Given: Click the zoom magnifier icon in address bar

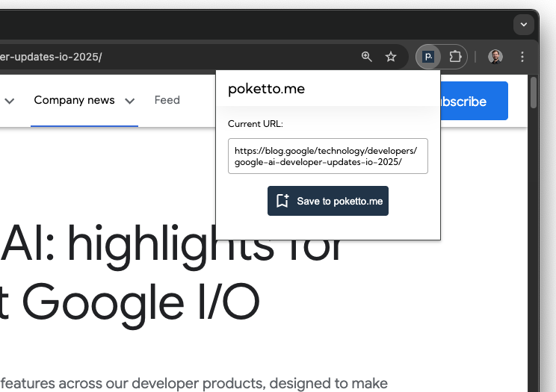Looking at the screenshot, I should [x=367, y=57].
